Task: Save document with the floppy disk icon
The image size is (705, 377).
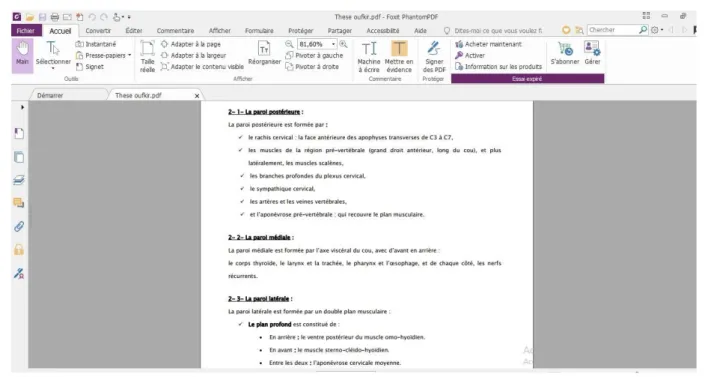Action: [42, 17]
